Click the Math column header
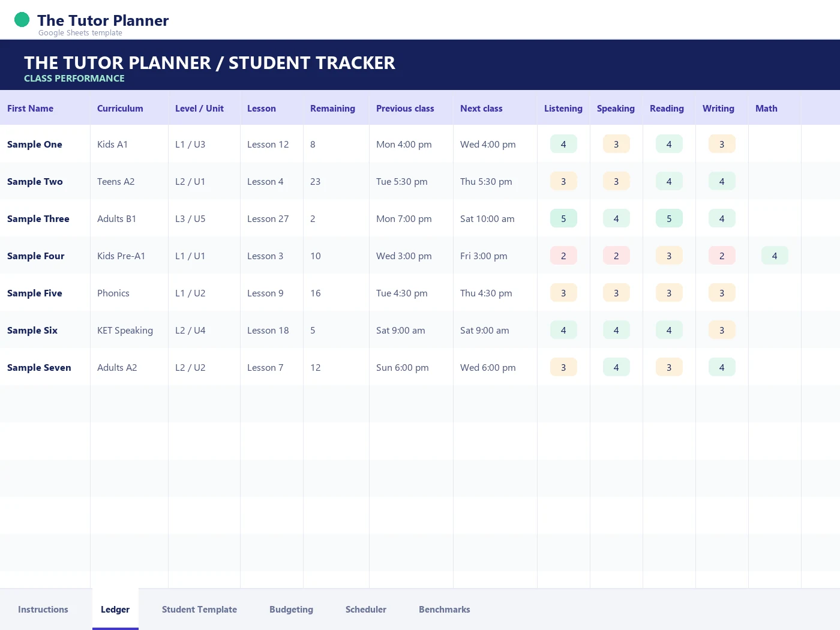This screenshot has height=630, width=840. click(x=775, y=108)
